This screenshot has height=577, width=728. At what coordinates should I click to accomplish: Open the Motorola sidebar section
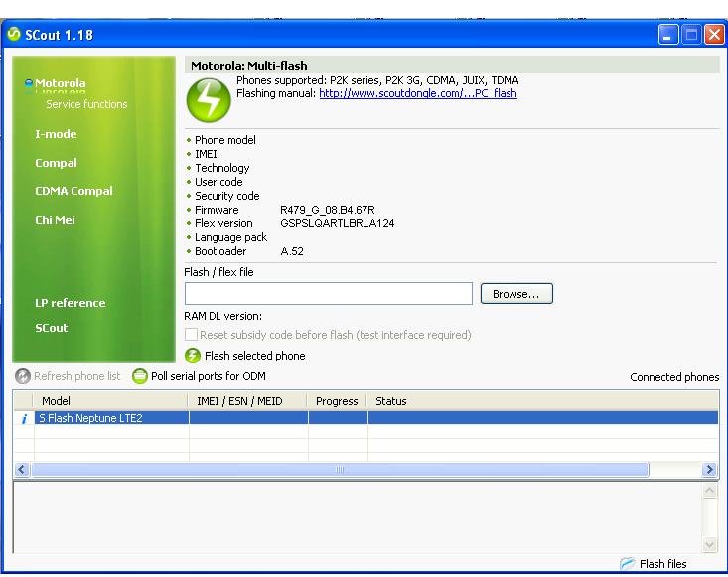tap(61, 83)
